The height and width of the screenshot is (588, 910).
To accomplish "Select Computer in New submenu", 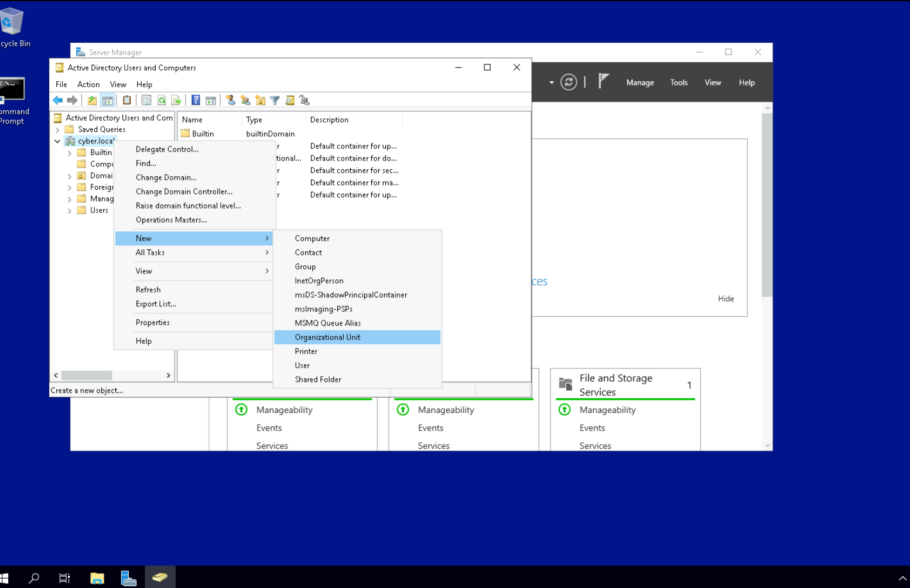I will [x=357, y=238].
